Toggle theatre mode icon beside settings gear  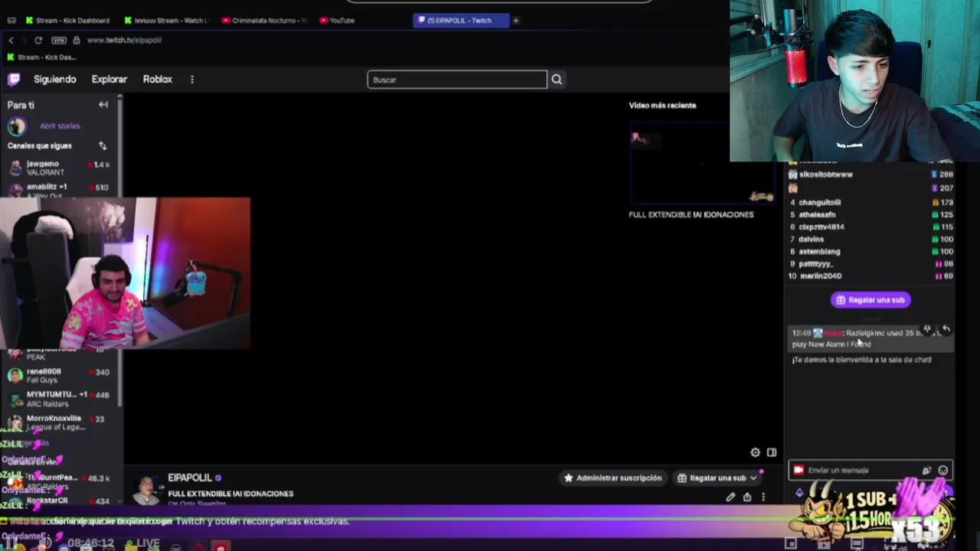772,452
